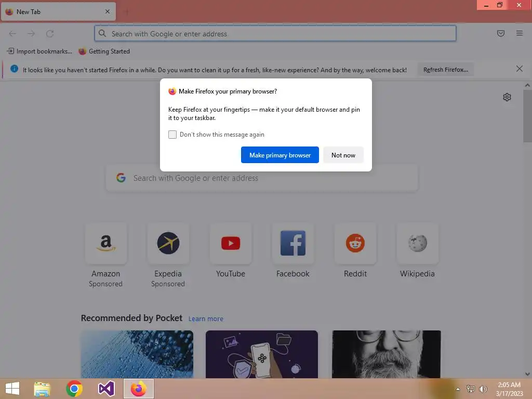Screen dimensions: 532x399
Task: Dismiss the refresh notification bar
Action: [519, 69]
